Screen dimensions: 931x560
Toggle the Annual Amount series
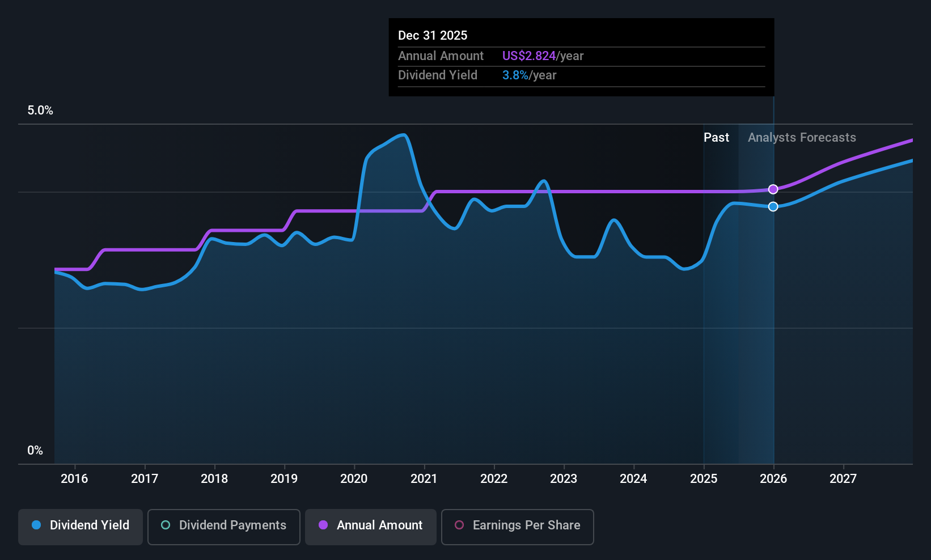[x=371, y=527]
